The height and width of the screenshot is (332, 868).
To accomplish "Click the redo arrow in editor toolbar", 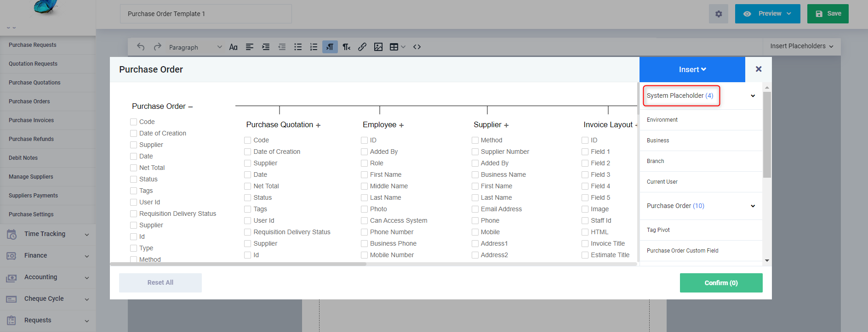I will pyautogui.click(x=157, y=47).
